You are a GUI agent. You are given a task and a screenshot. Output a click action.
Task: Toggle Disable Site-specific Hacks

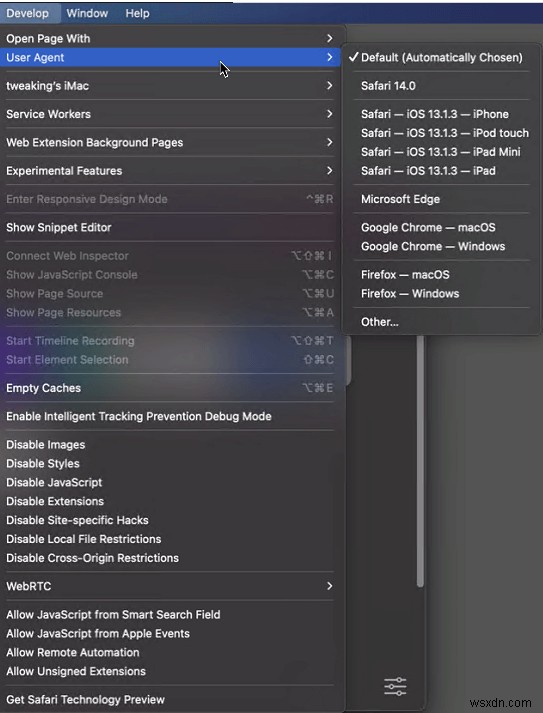(170, 520)
